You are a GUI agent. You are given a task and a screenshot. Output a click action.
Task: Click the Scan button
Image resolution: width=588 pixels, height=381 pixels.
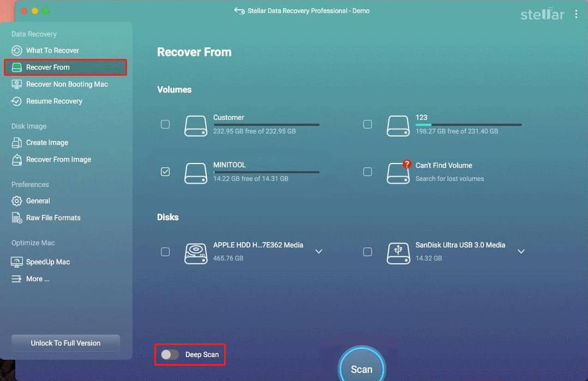pos(362,367)
